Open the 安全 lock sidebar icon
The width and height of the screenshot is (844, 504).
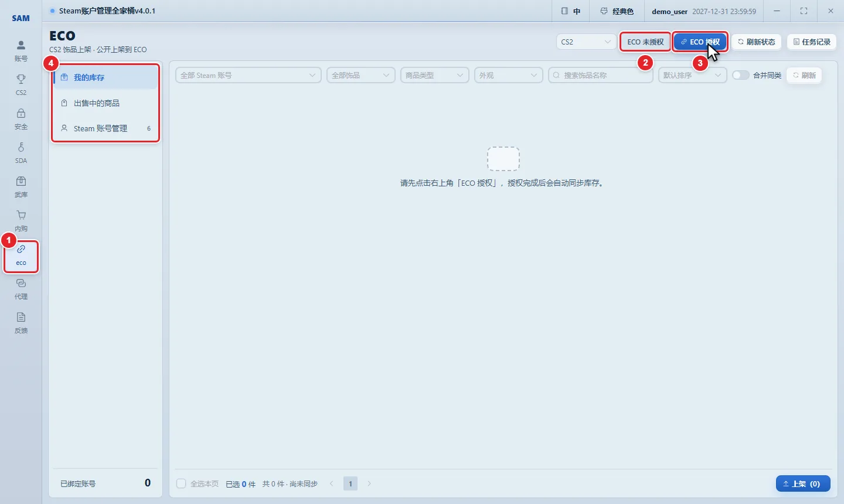(x=21, y=119)
